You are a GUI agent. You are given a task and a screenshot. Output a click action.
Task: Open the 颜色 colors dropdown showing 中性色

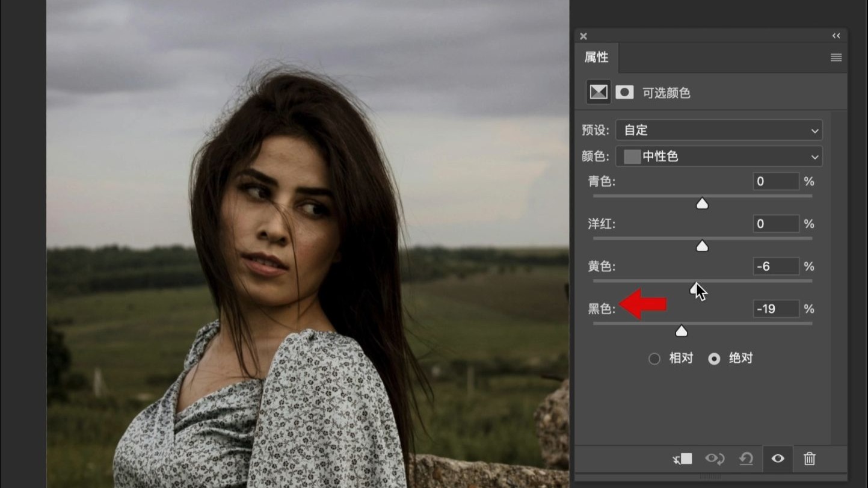[x=719, y=156]
